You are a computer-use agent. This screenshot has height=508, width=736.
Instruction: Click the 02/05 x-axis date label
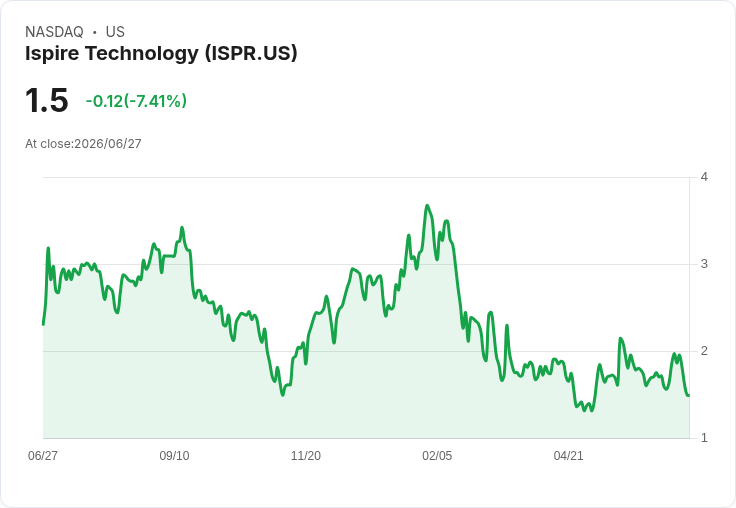(437, 455)
